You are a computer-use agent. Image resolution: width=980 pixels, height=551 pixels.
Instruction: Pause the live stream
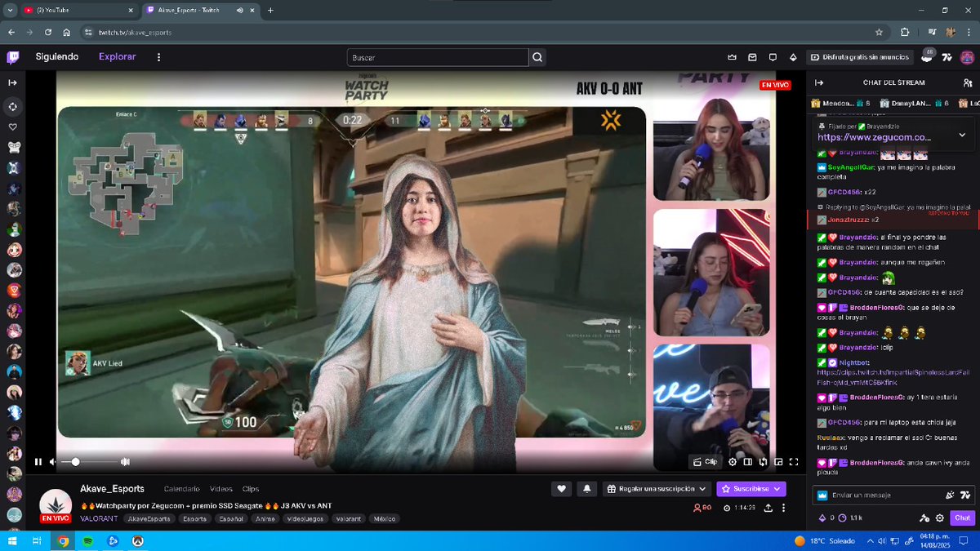pos(38,461)
